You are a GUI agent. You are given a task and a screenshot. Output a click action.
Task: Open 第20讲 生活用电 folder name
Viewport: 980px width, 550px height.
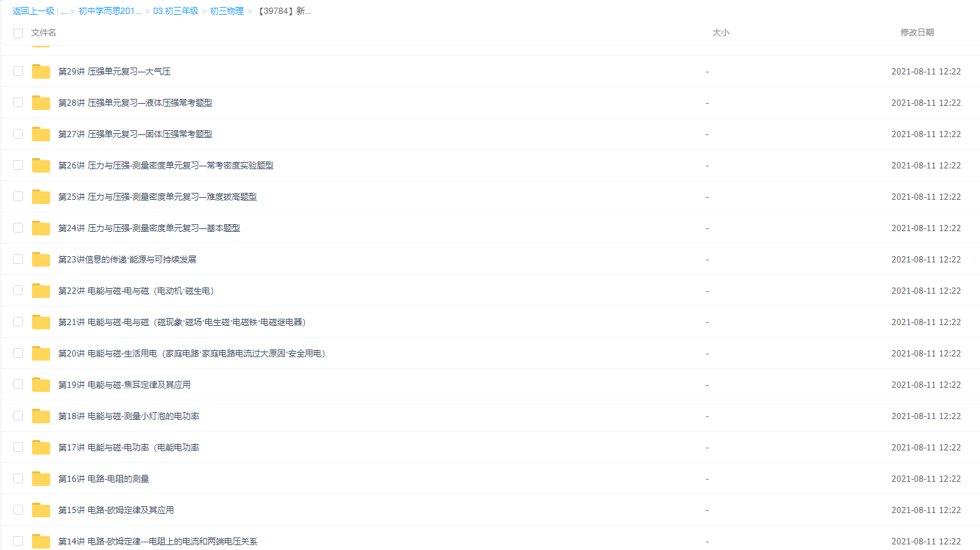(191, 354)
